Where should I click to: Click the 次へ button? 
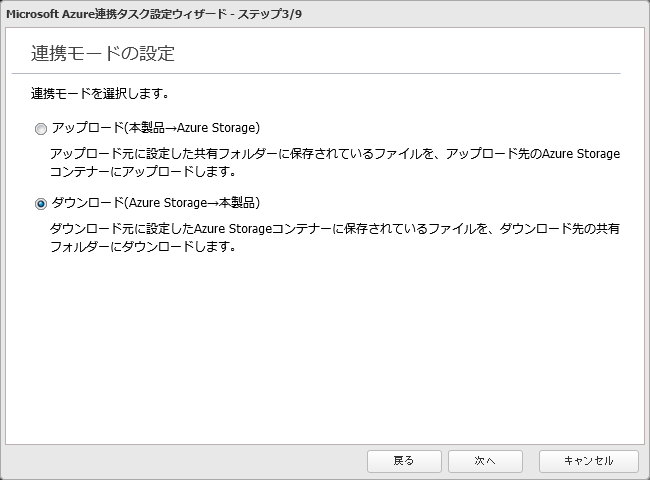click(485, 461)
